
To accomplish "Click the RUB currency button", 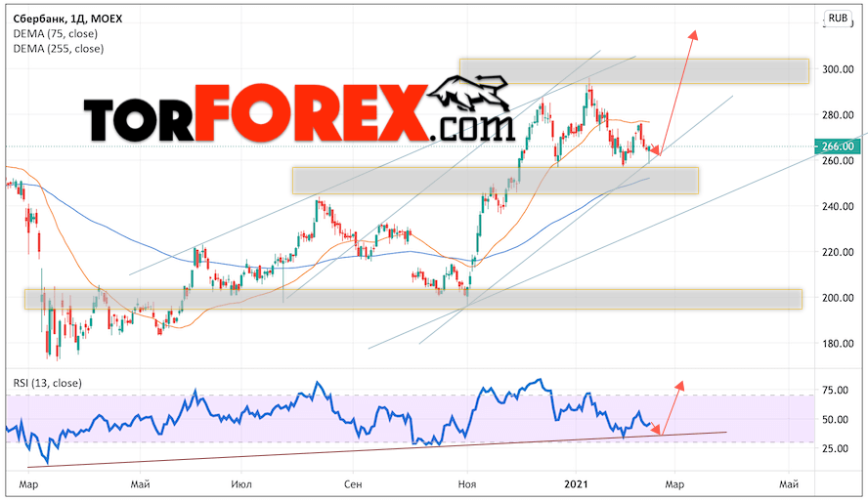I will (838, 18).
